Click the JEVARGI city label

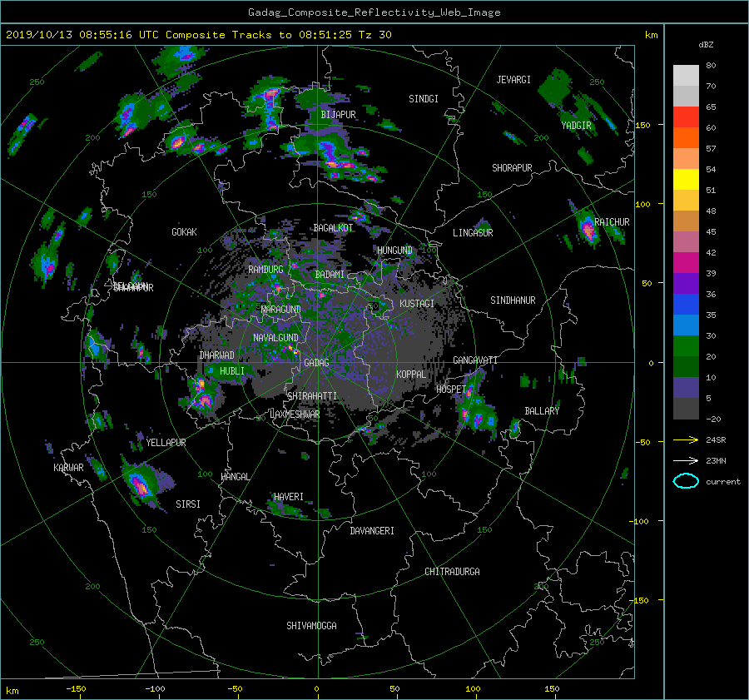point(513,80)
